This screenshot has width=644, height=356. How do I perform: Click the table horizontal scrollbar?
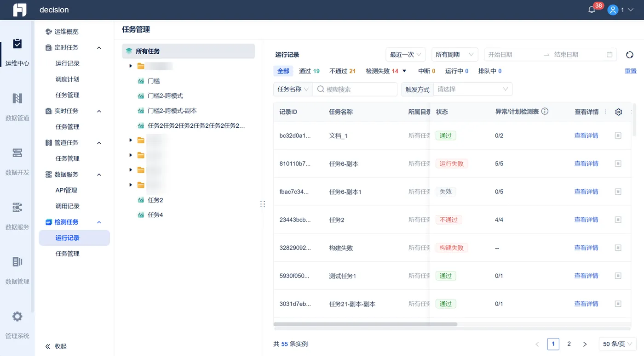click(365, 324)
